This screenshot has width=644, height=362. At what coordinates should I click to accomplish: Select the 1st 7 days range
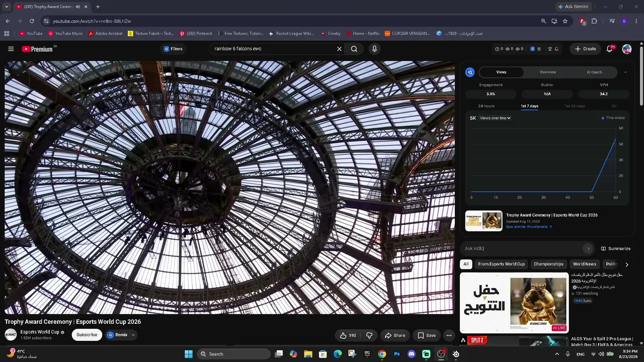(529, 106)
